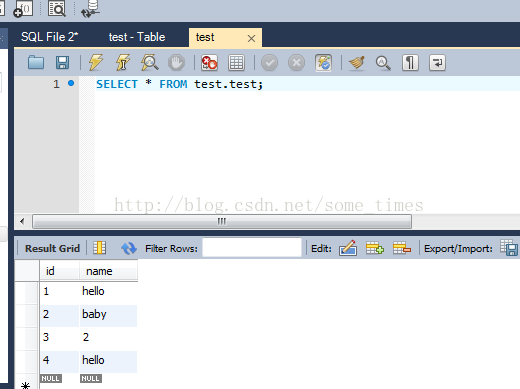Click new row asterisk marker

click(x=25, y=386)
